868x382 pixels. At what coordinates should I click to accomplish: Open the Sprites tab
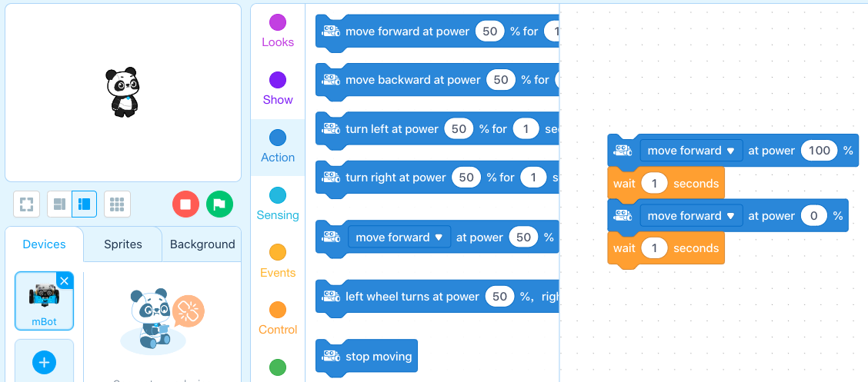[123, 244]
